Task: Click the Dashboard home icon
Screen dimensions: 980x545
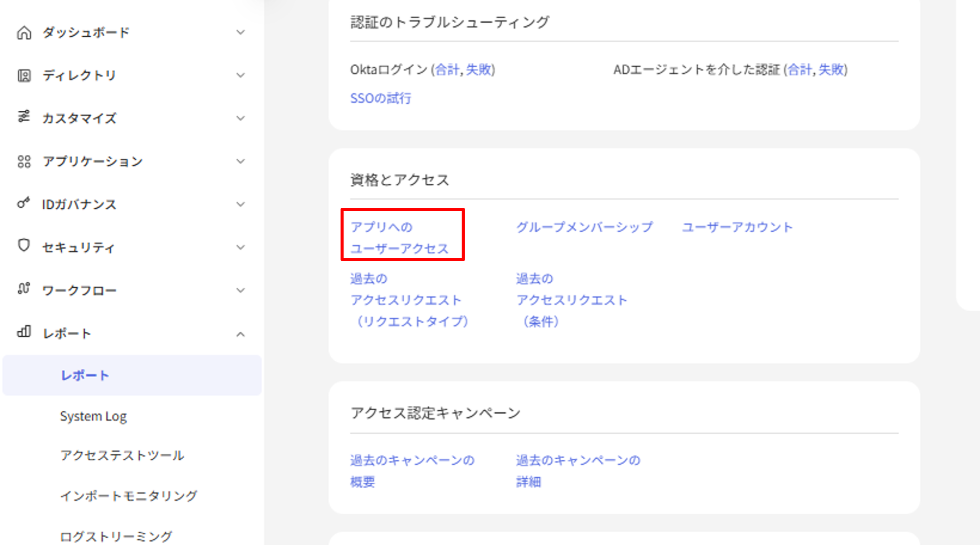Action: pyautogui.click(x=24, y=33)
